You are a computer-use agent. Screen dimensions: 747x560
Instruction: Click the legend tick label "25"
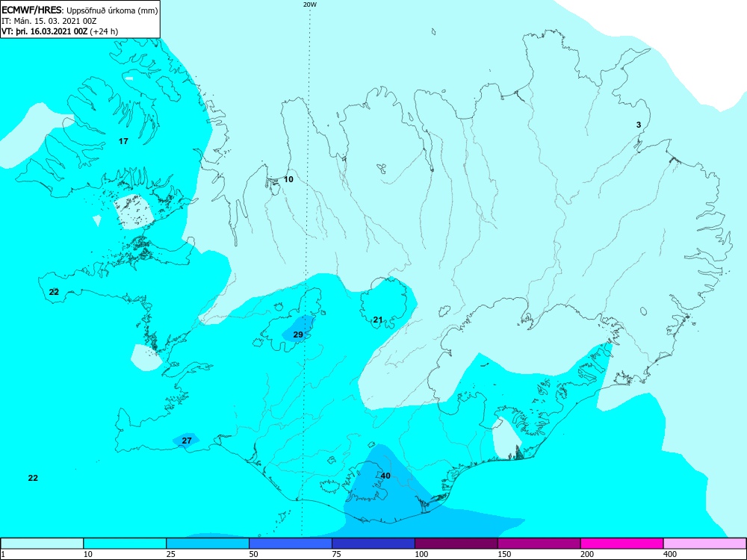(172, 554)
